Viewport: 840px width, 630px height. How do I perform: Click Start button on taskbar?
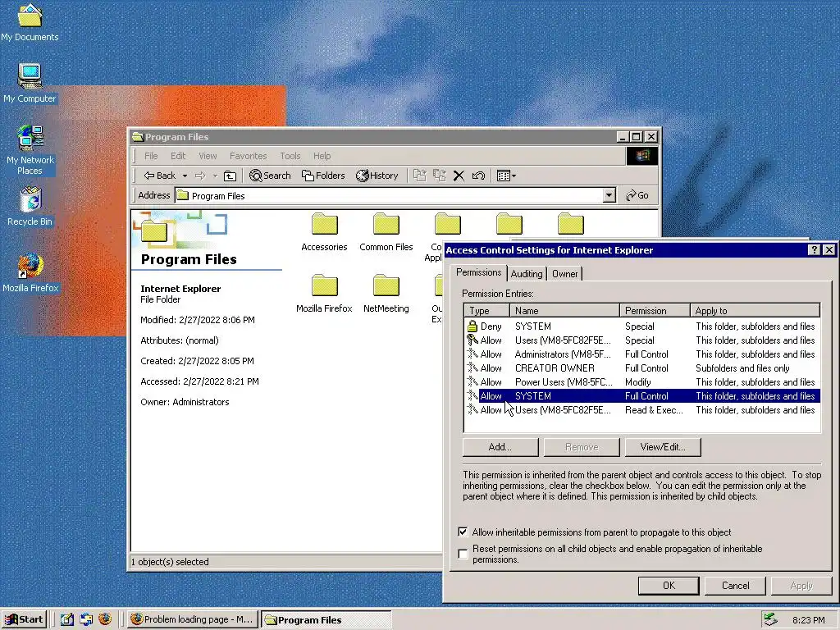coord(24,619)
